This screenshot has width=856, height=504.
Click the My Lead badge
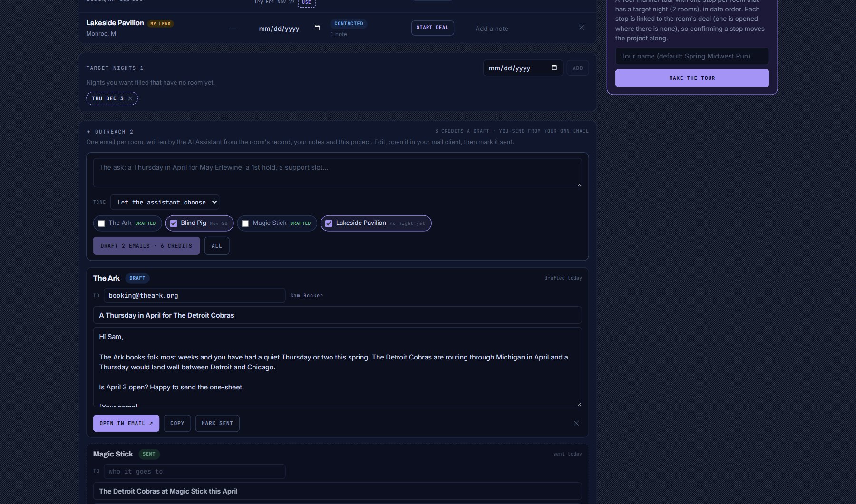click(160, 23)
